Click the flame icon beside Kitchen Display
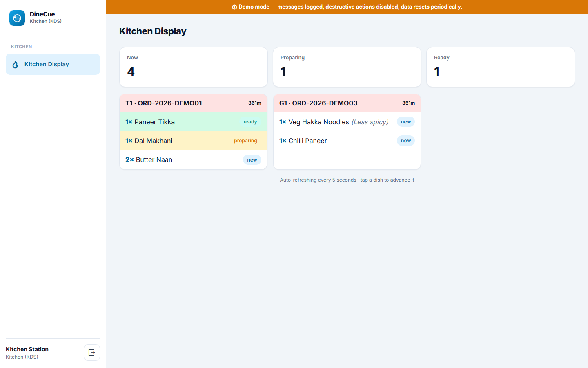This screenshot has width=588, height=368. point(16,64)
